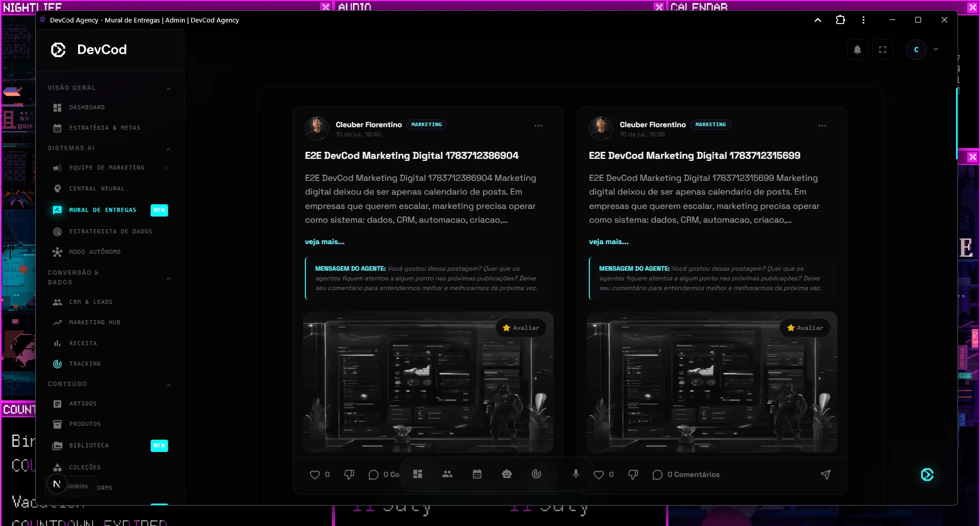Click the robot agent icon in dock
980x526 pixels.
(x=507, y=474)
